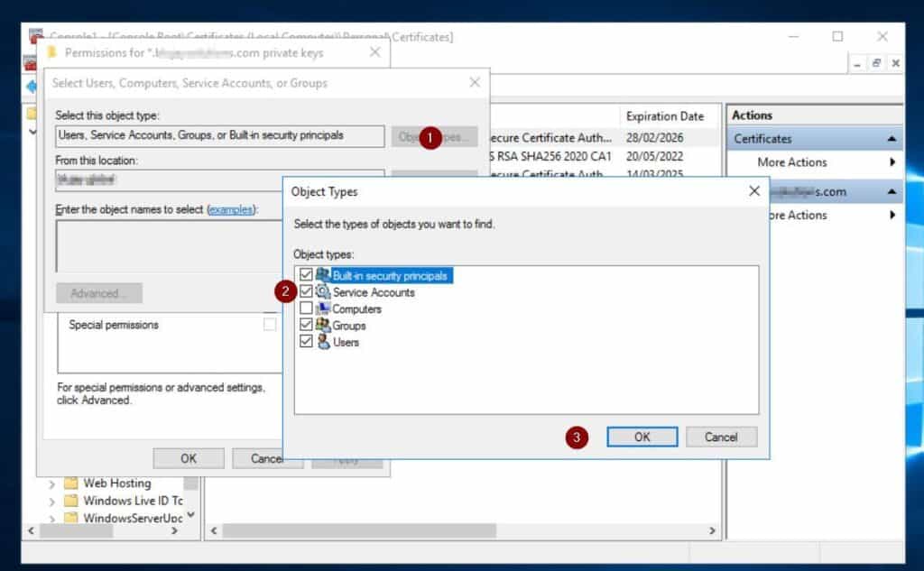Open the Advanced button in Select Users dialog

click(99, 293)
